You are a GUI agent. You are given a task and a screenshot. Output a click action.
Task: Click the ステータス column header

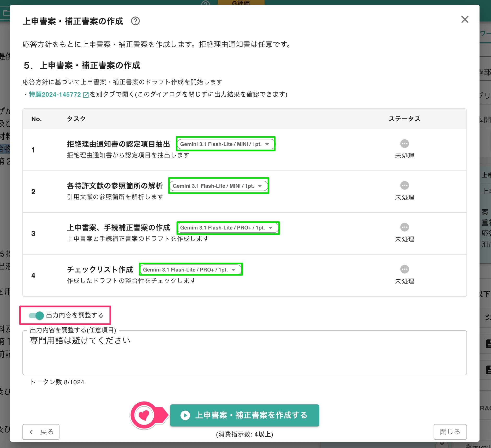point(404,119)
